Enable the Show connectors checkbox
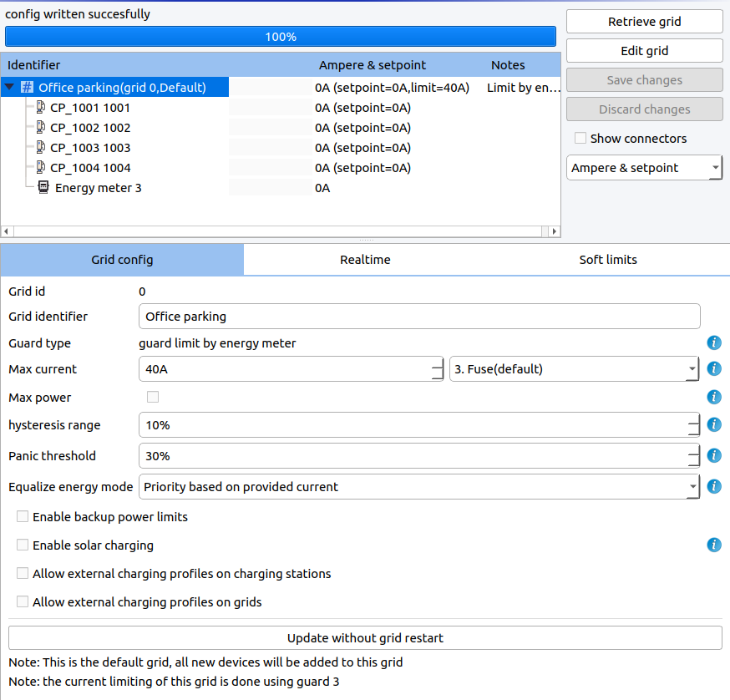Image resolution: width=730 pixels, height=700 pixels. [x=580, y=138]
